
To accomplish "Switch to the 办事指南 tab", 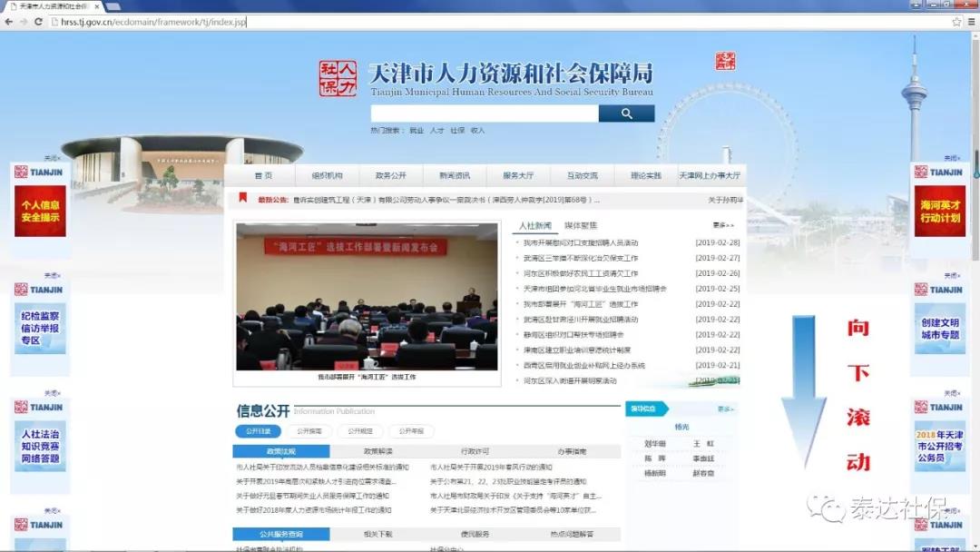I will tap(572, 451).
